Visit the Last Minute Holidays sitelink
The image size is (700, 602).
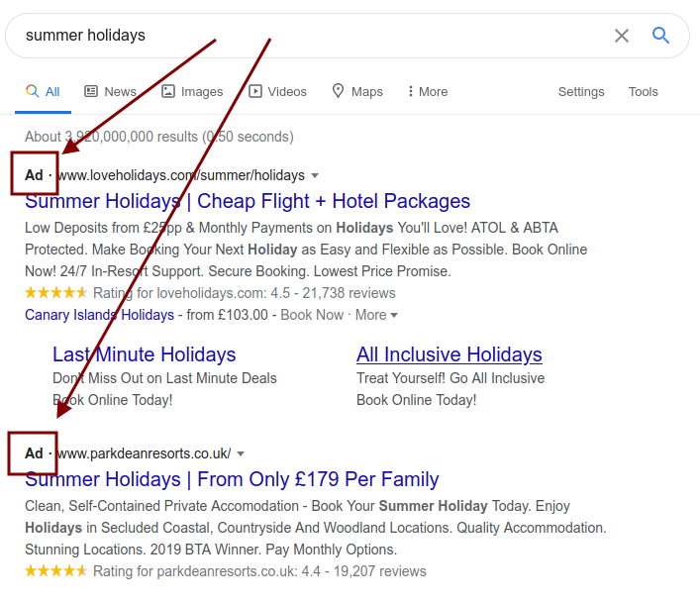tap(145, 354)
